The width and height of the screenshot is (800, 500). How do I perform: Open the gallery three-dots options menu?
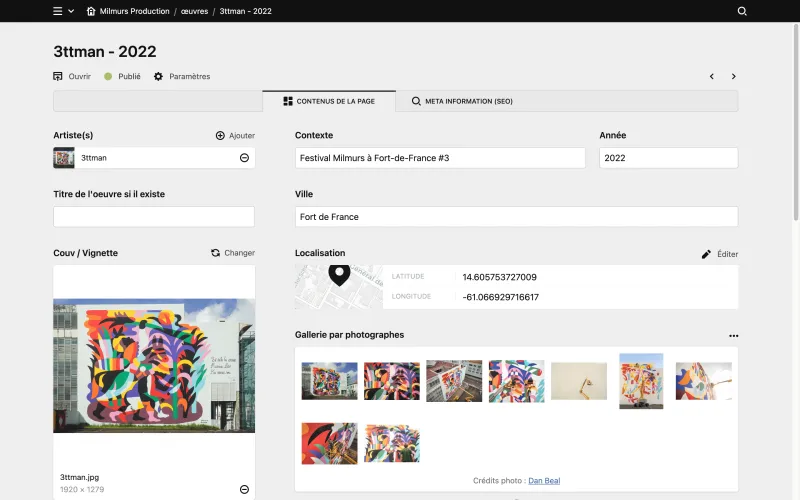(733, 335)
